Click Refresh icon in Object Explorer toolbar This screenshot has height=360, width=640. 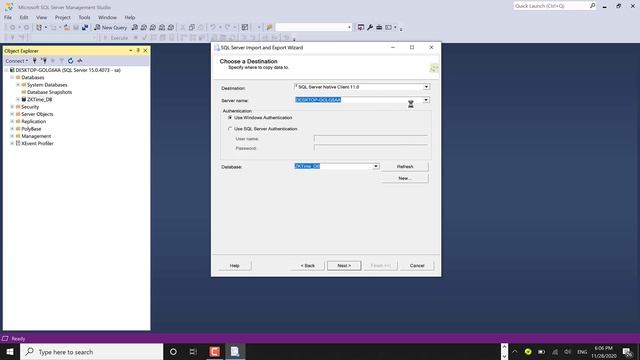point(71,61)
